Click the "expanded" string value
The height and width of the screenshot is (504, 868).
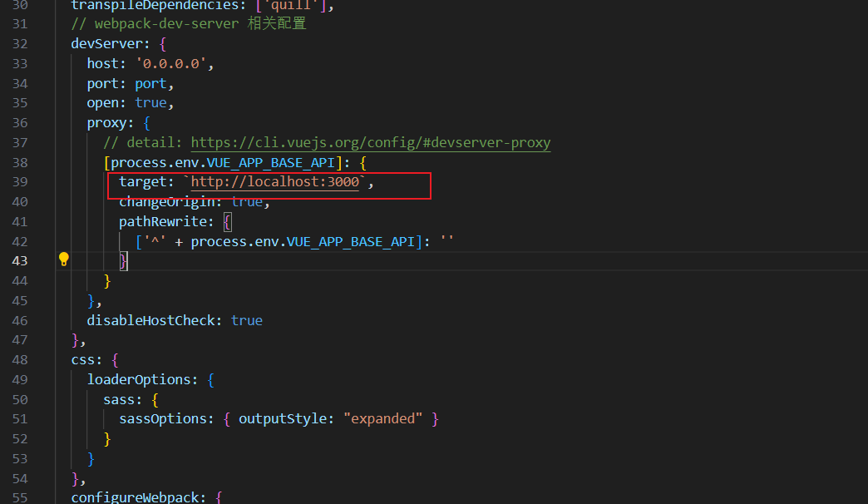[x=382, y=418]
